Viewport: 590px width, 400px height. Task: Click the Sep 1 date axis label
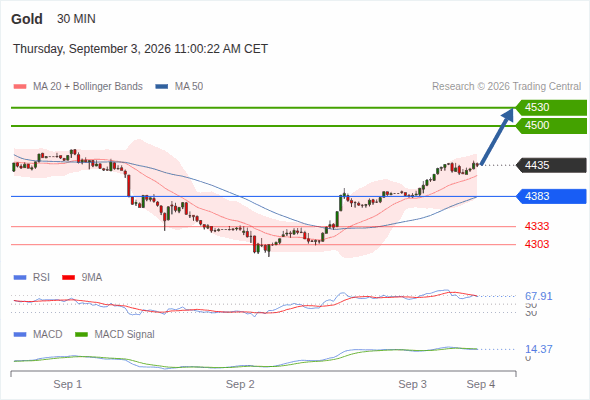point(68,384)
